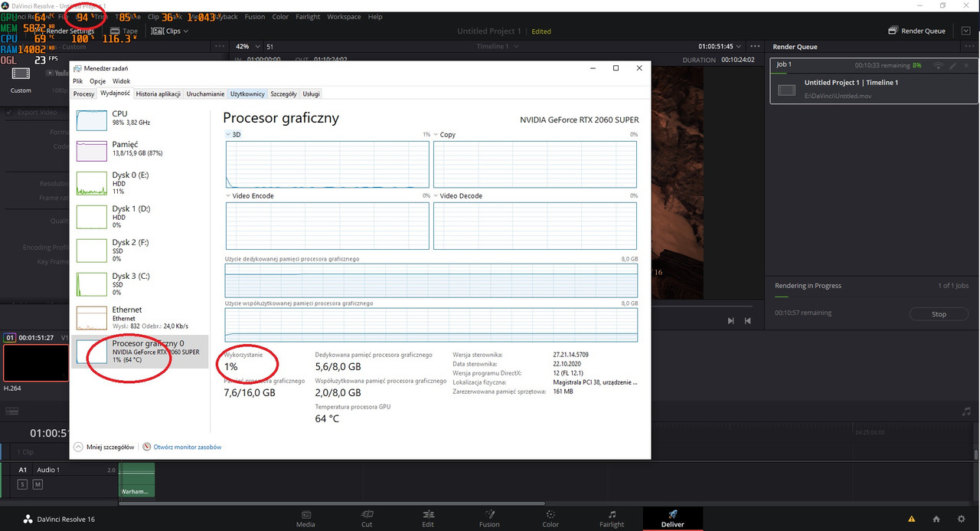Select the Deliver page
Image resolution: width=980 pixels, height=531 pixels.
tap(673, 519)
